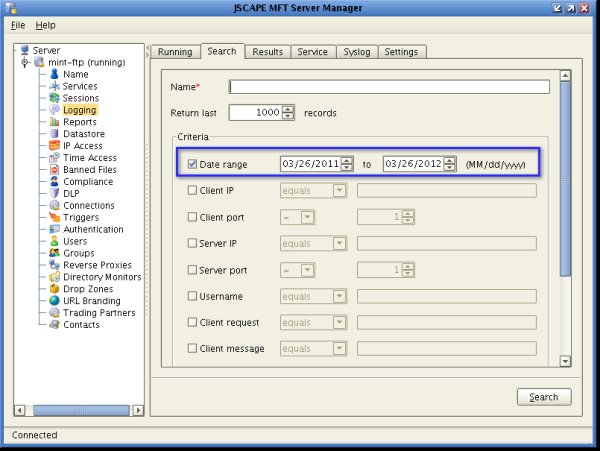
Task: Click the Triggers icon
Action: [x=54, y=217]
